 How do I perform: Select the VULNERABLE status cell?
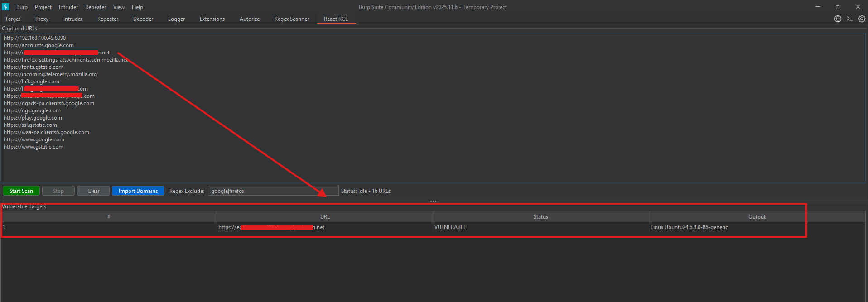pyautogui.click(x=541, y=227)
